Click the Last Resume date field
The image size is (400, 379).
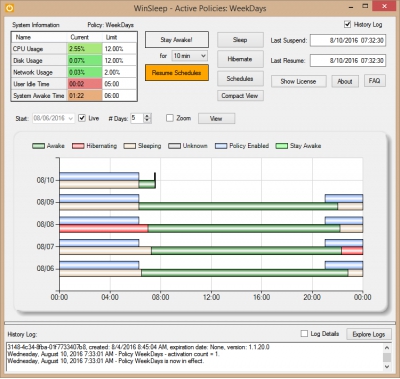(348, 60)
